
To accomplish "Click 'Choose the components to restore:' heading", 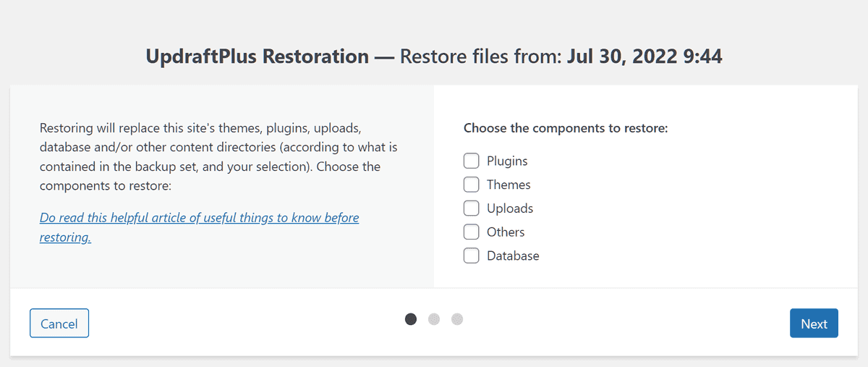I will pos(565,128).
